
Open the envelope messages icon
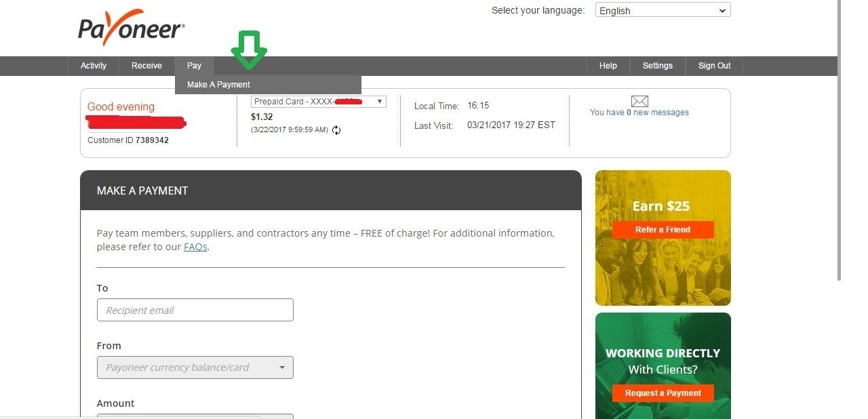tap(639, 101)
